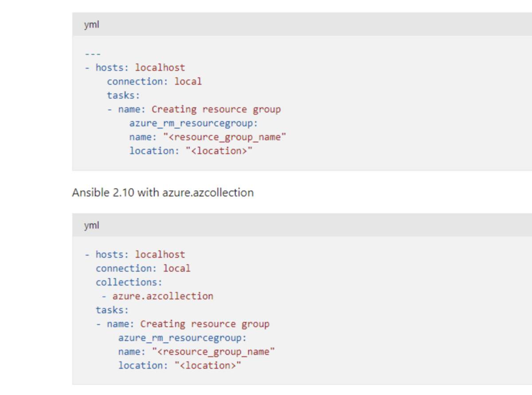Click 'location: "<location>"' in the '---' block
532x395 pixels.
pos(191,151)
